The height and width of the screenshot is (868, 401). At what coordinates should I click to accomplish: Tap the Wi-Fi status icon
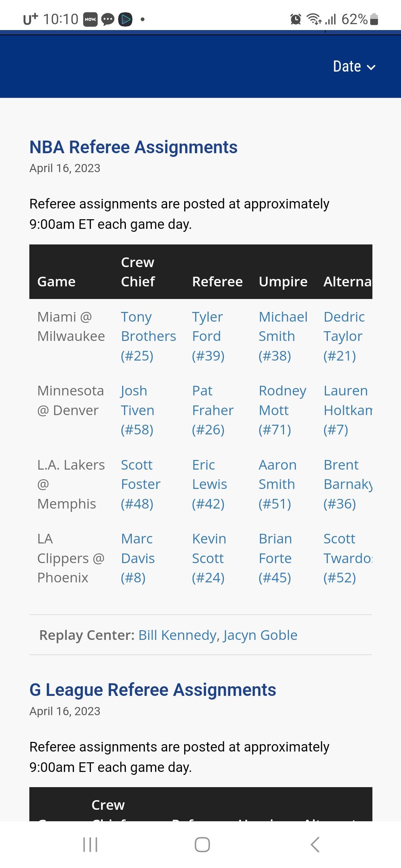(x=314, y=19)
